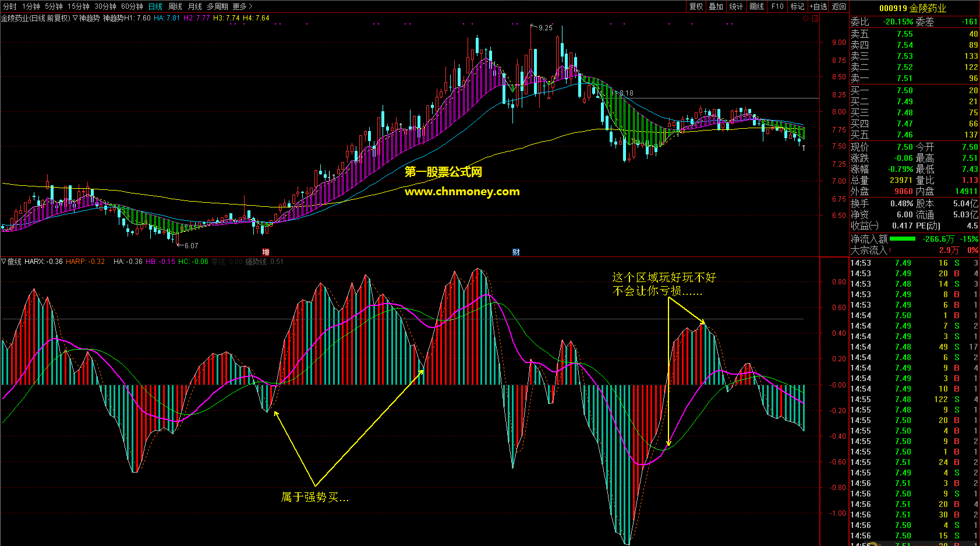
Task: Expand the 更多 periods dropdown
Action: [242, 6]
